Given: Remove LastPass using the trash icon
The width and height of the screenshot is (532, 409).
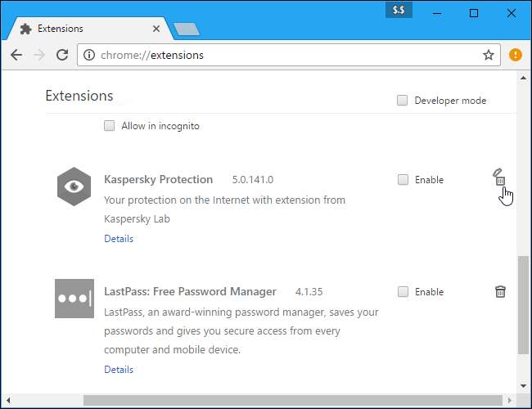Looking at the screenshot, I should tap(500, 291).
